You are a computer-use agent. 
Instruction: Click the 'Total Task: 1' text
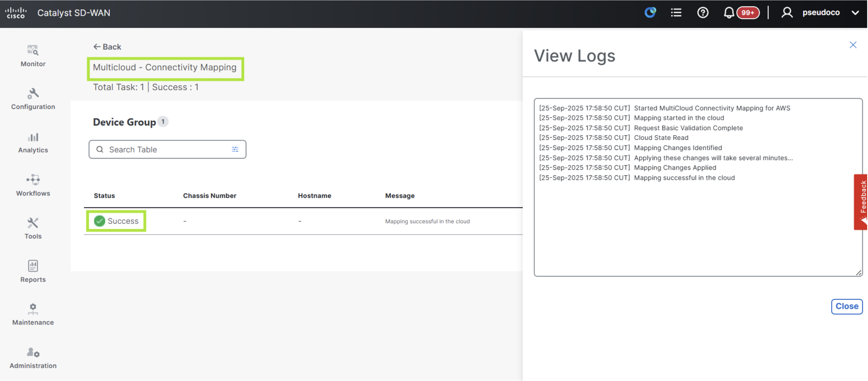point(119,87)
